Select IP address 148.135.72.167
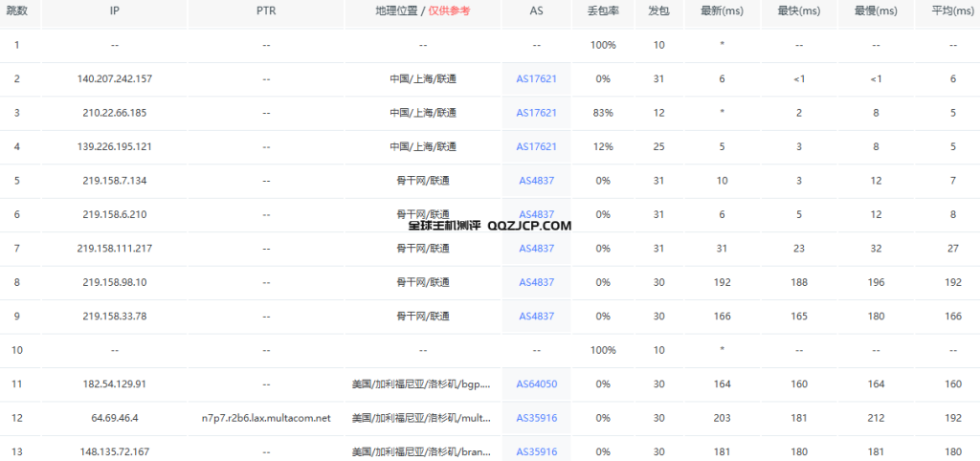The image size is (980, 461). coord(115,451)
